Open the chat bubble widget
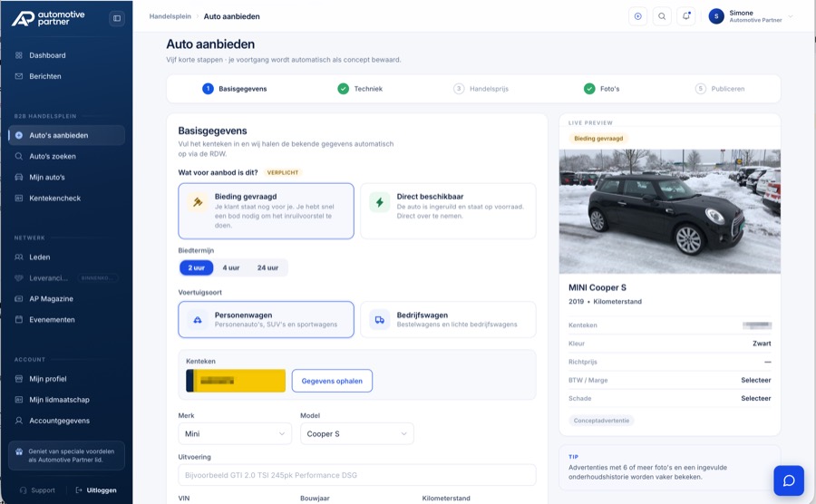 tap(789, 480)
